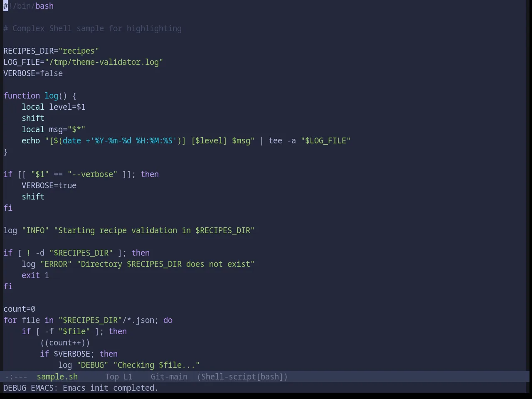
Task: Click the "$file" string in the -f test
Action: (x=74, y=331)
